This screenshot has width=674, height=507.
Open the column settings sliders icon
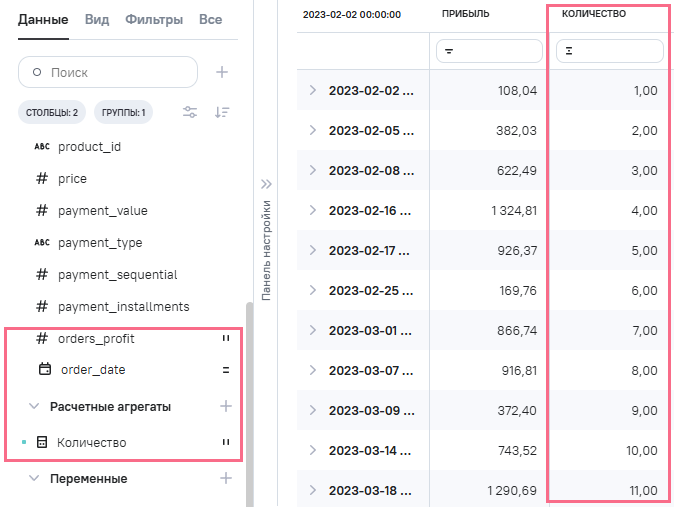190,112
